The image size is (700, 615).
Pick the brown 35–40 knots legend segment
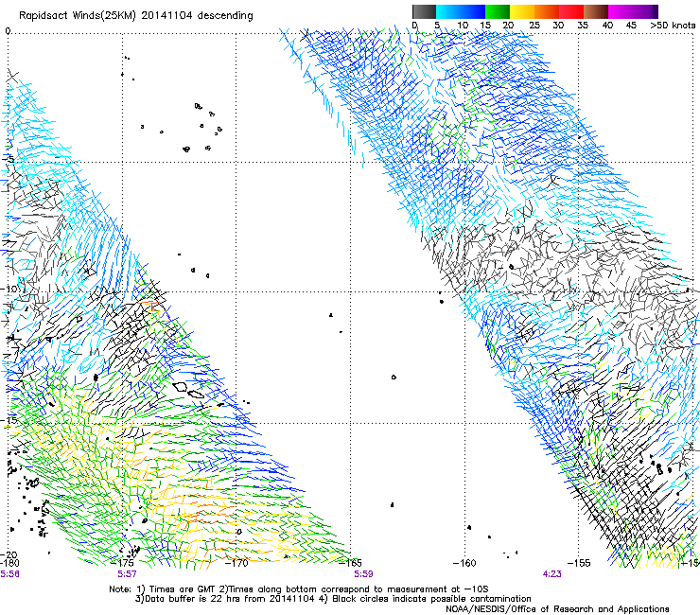[x=596, y=11]
